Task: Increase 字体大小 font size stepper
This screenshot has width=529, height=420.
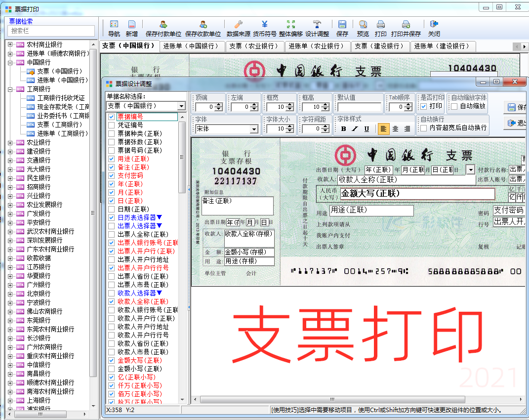Action: (290, 126)
